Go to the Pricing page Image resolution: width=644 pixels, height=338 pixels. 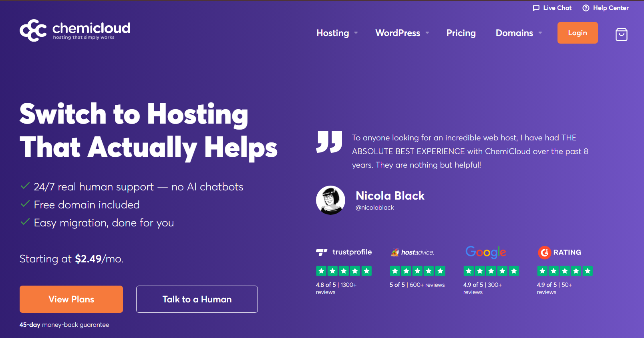[x=461, y=33]
